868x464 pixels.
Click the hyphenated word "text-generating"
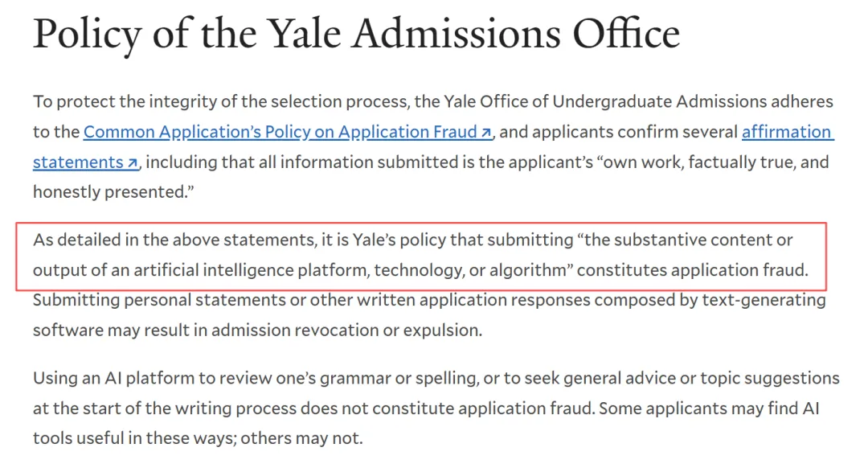click(x=764, y=300)
